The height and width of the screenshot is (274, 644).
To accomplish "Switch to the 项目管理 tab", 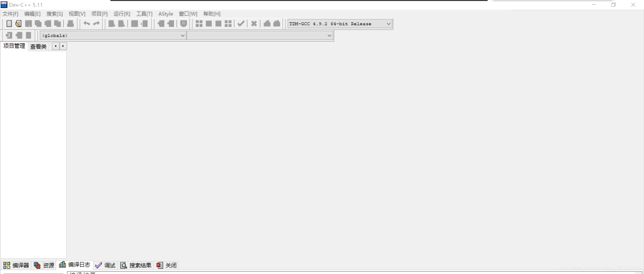I will (14, 46).
